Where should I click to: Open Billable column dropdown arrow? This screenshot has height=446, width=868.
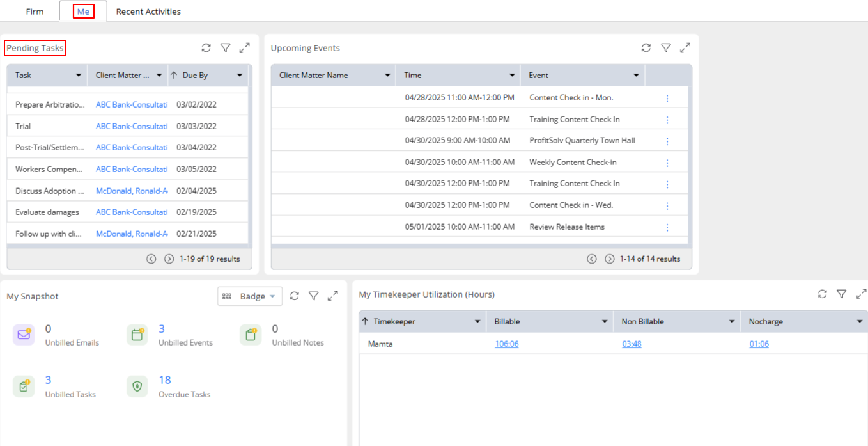pyautogui.click(x=604, y=322)
